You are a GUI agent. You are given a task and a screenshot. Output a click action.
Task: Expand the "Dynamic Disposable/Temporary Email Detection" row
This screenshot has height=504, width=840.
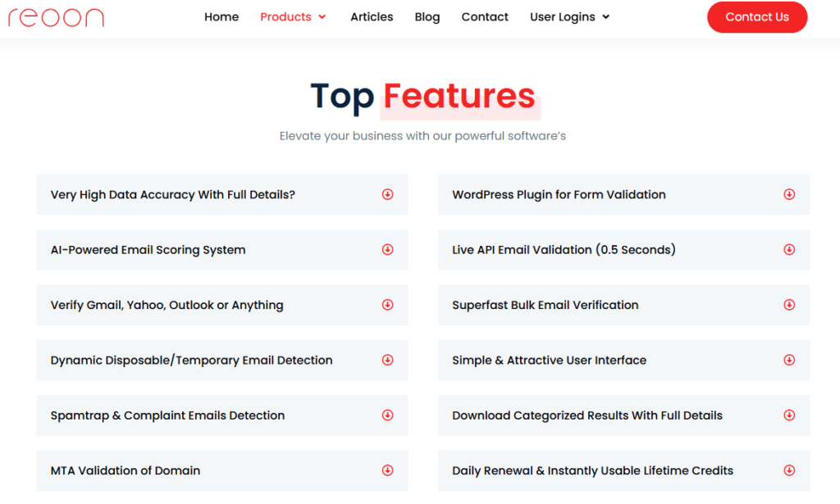coord(387,360)
